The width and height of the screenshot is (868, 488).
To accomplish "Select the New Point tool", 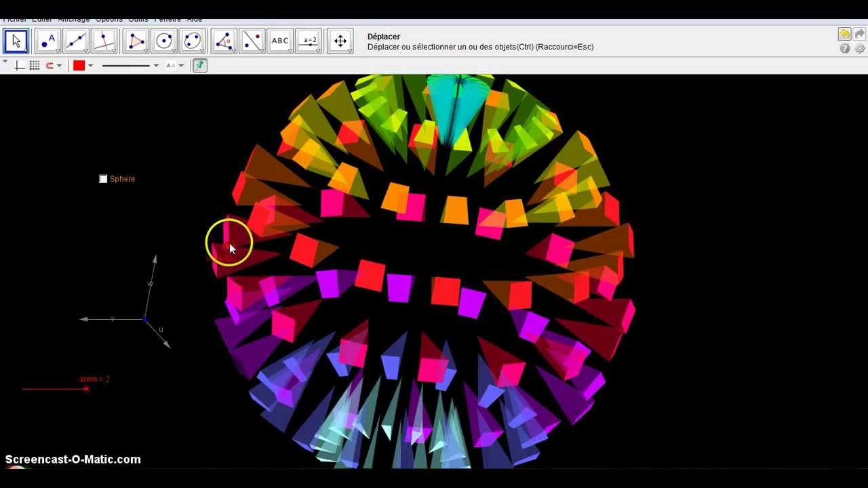I will click(x=47, y=41).
